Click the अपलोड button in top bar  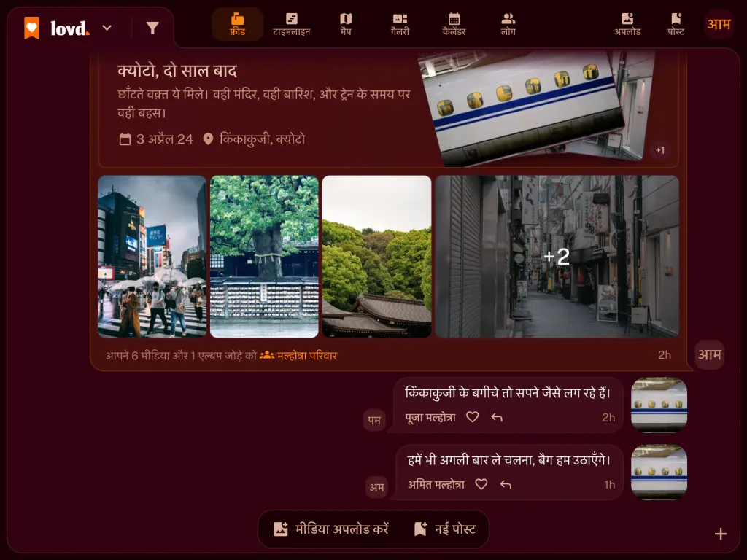pos(627,24)
